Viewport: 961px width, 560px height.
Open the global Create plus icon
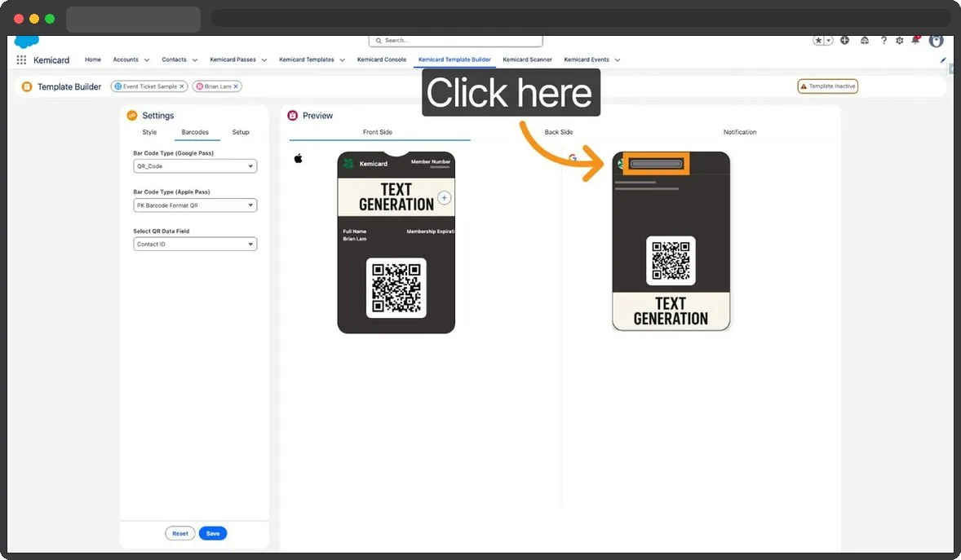(844, 41)
